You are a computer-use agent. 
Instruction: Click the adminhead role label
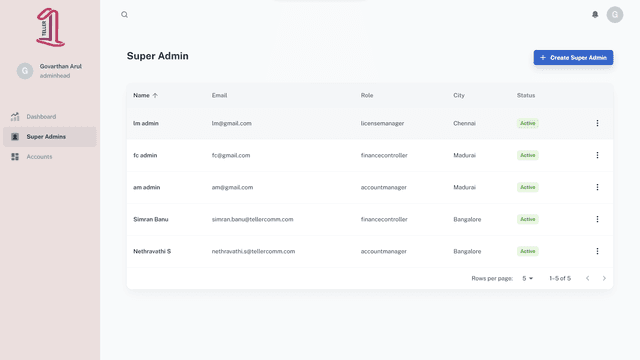point(55,76)
